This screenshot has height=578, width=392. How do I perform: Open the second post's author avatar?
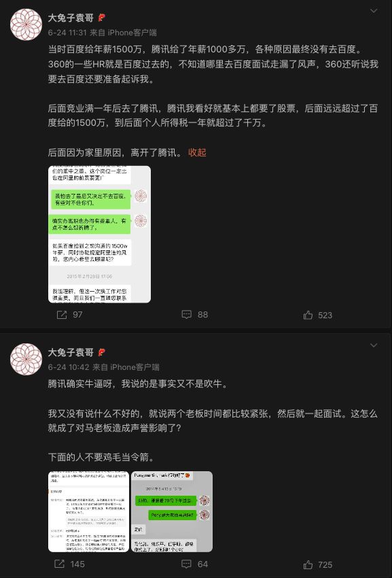(26, 359)
